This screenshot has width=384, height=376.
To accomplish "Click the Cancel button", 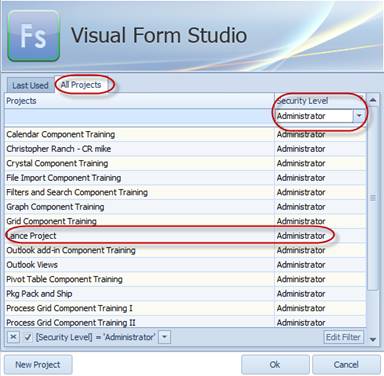I will (x=346, y=365).
